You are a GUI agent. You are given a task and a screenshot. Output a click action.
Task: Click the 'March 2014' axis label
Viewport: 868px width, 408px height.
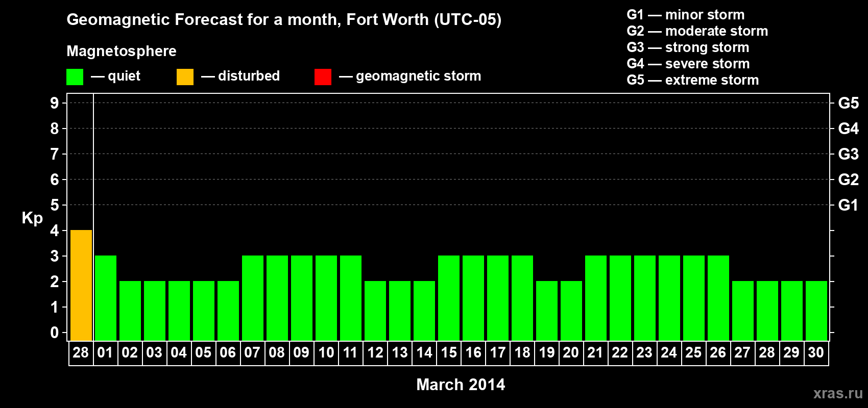tap(461, 385)
